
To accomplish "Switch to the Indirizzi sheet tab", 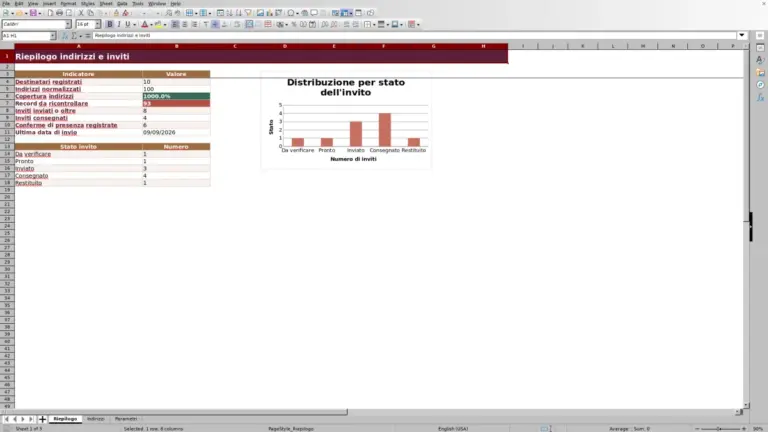I will [x=96, y=419].
